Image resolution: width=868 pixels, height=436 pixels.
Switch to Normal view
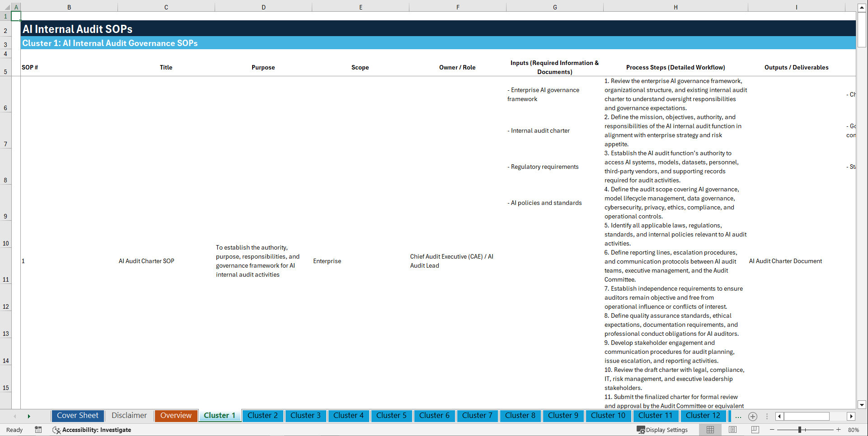(710, 430)
